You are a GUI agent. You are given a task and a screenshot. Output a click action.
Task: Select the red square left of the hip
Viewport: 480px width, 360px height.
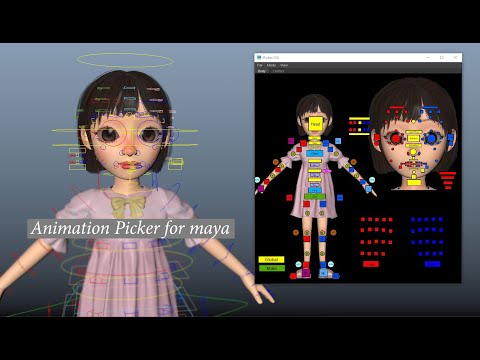pyautogui.click(x=289, y=198)
